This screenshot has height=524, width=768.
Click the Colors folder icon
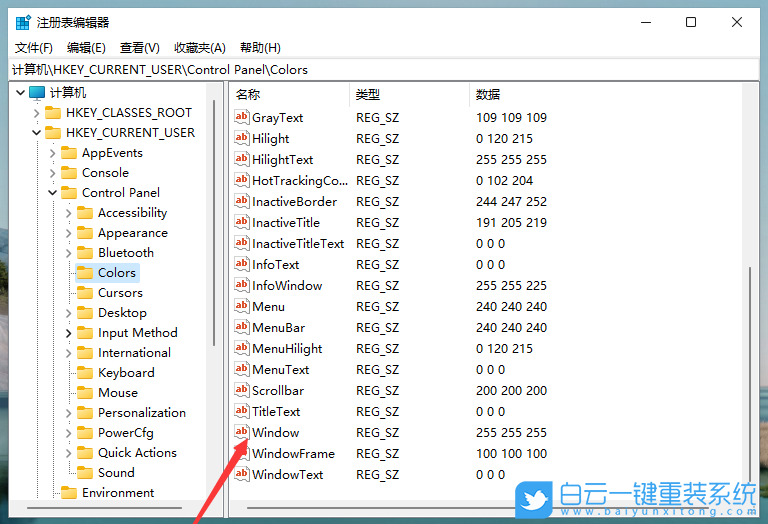(x=85, y=273)
